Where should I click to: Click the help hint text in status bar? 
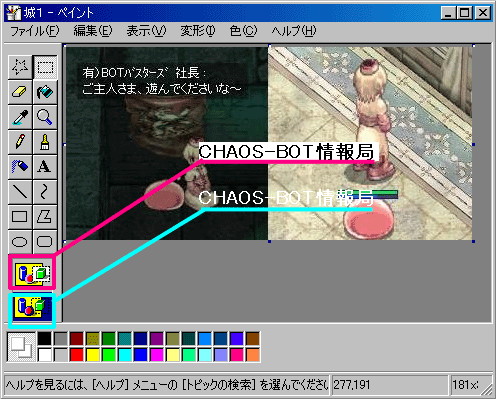[167, 385]
